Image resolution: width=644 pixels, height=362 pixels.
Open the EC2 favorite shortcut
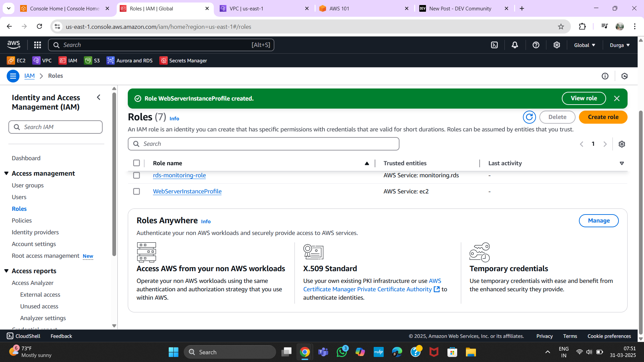click(16, 61)
